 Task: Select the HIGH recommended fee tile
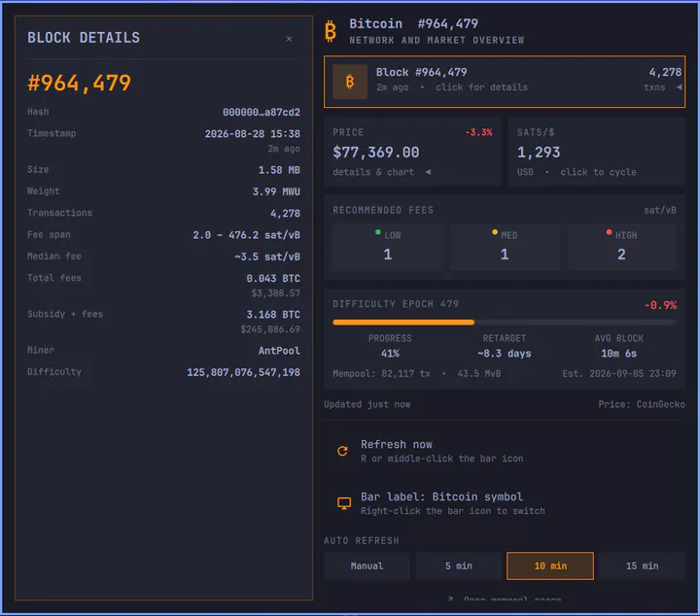[x=621, y=247]
